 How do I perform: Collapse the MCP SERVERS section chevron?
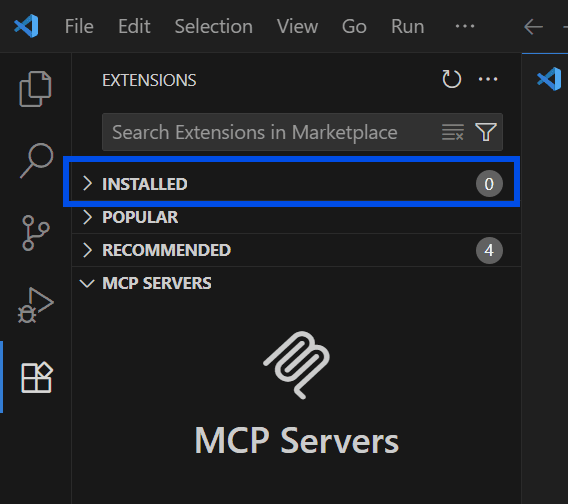pos(87,283)
